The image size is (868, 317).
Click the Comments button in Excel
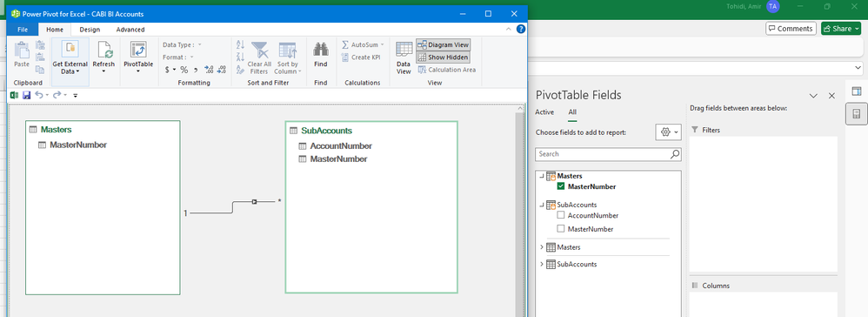click(791, 28)
